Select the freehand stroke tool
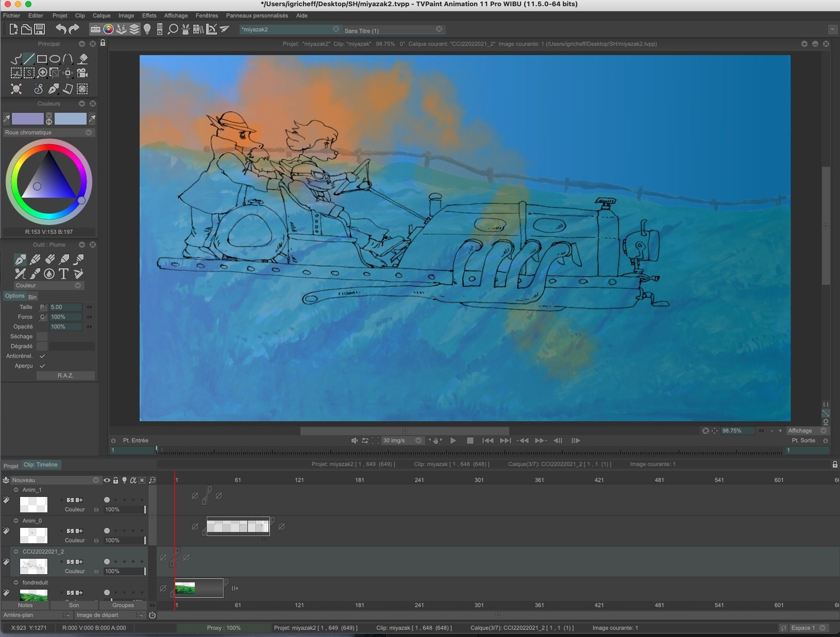This screenshot has height=637, width=840. [16, 59]
